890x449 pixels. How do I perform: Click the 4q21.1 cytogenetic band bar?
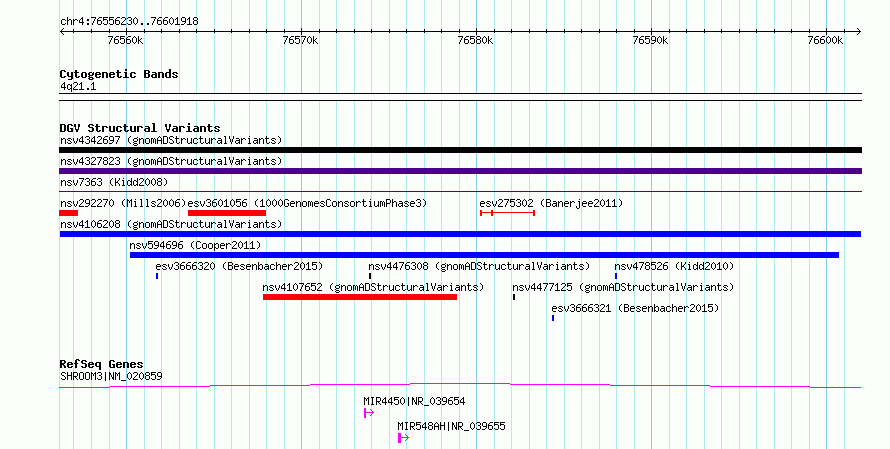pos(460,97)
